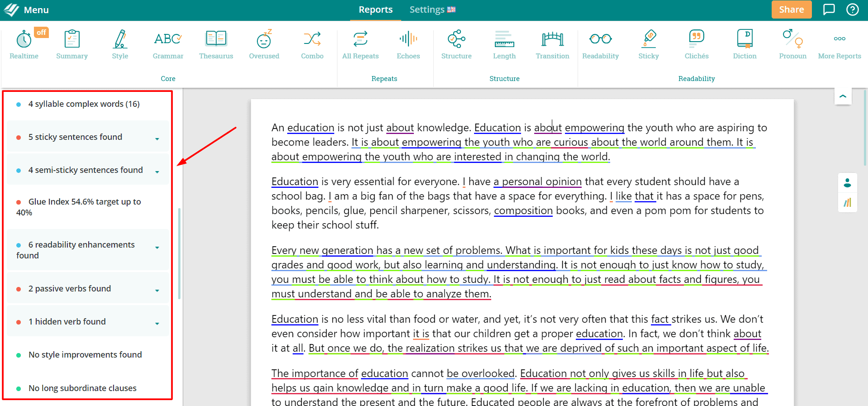Click the orange Share button
This screenshot has width=868, height=406.
pos(791,10)
